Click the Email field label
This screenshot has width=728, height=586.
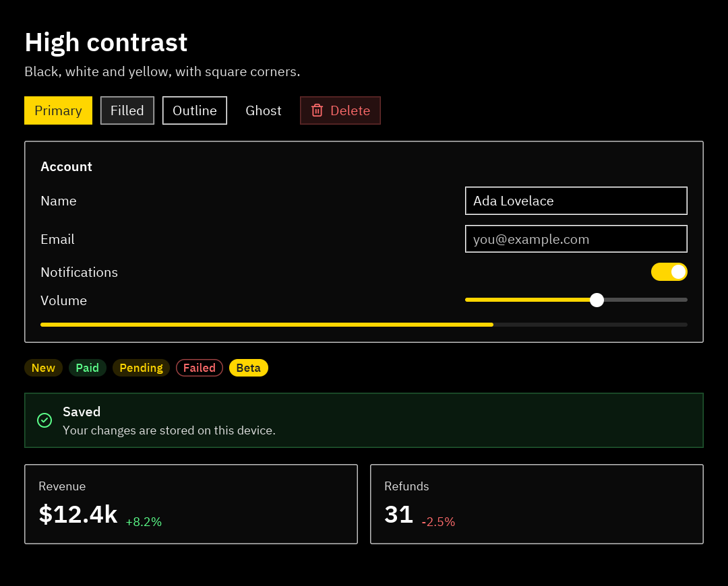click(57, 239)
